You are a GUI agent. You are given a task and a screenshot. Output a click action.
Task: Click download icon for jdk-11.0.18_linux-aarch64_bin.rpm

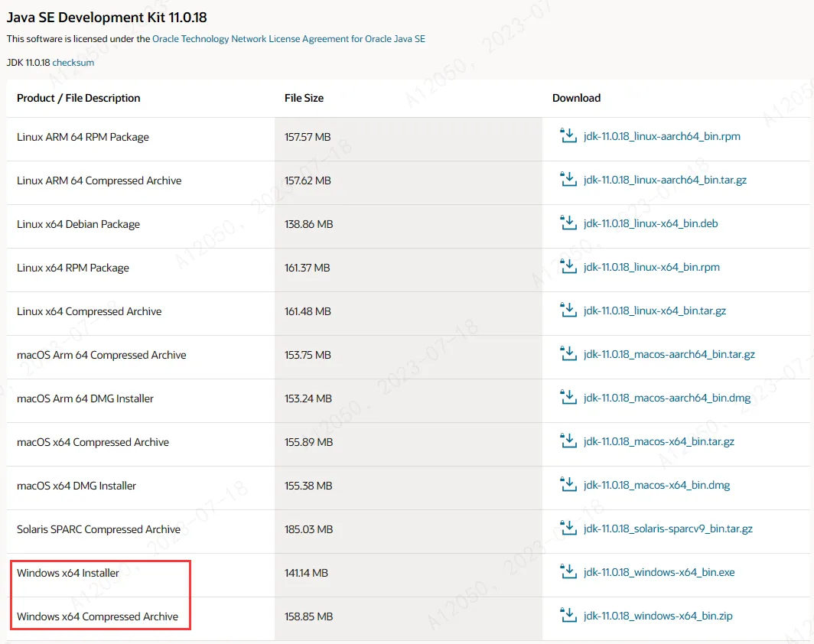tap(568, 136)
